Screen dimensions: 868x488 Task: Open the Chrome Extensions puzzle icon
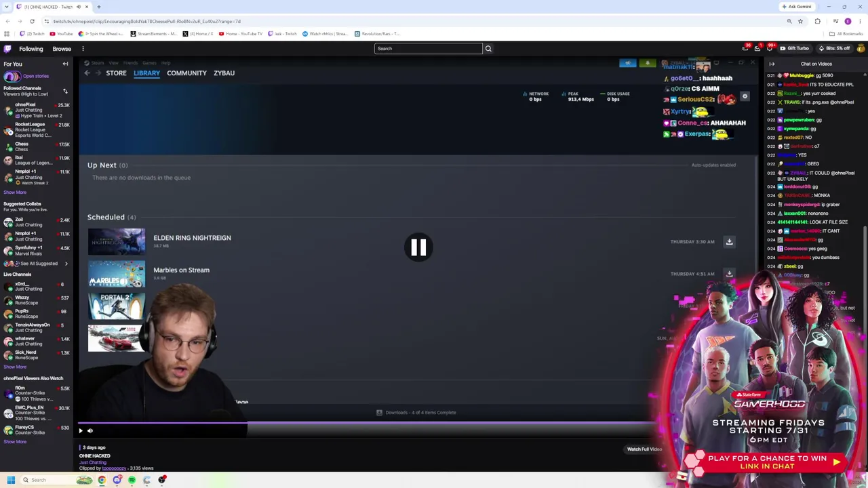pos(817,21)
